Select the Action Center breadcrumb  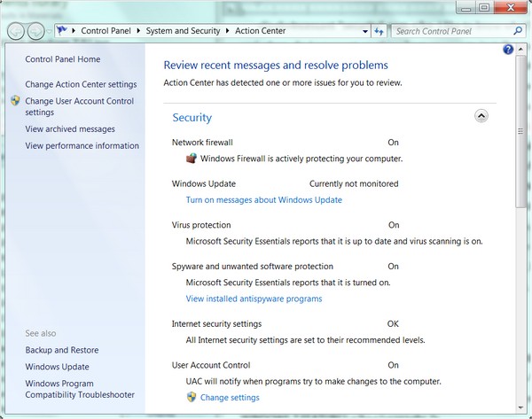click(260, 31)
